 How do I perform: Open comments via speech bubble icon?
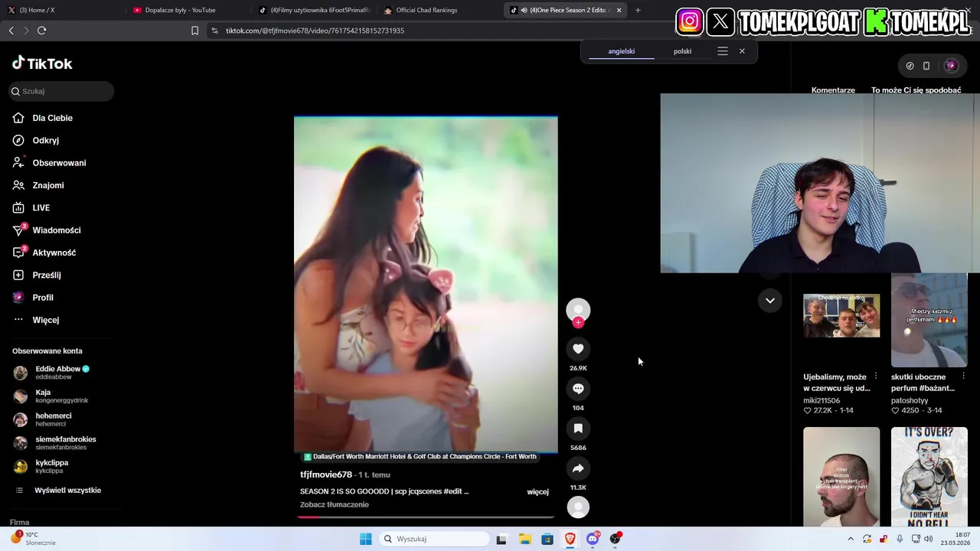coord(578,389)
